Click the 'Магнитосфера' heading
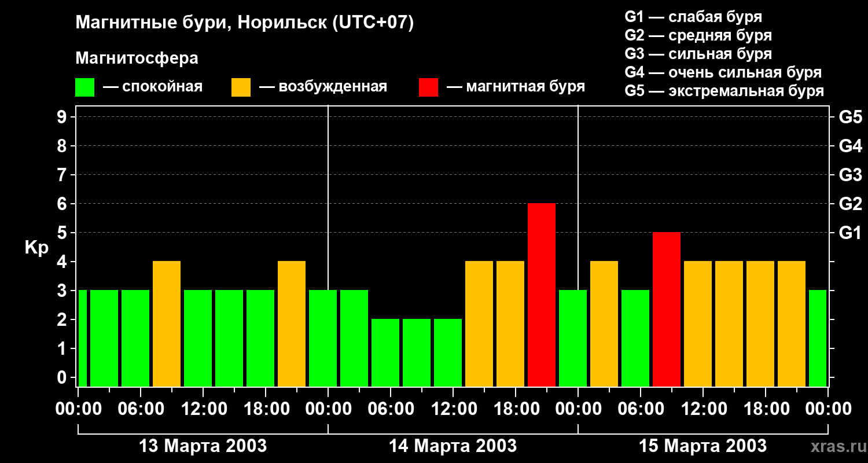This screenshot has height=463, width=868. tap(137, 58)
